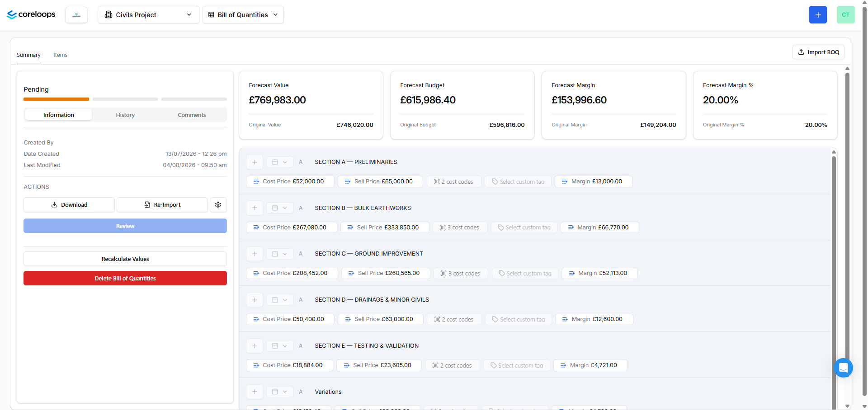Open Section B 3 cost codes selector

[460, 228]
